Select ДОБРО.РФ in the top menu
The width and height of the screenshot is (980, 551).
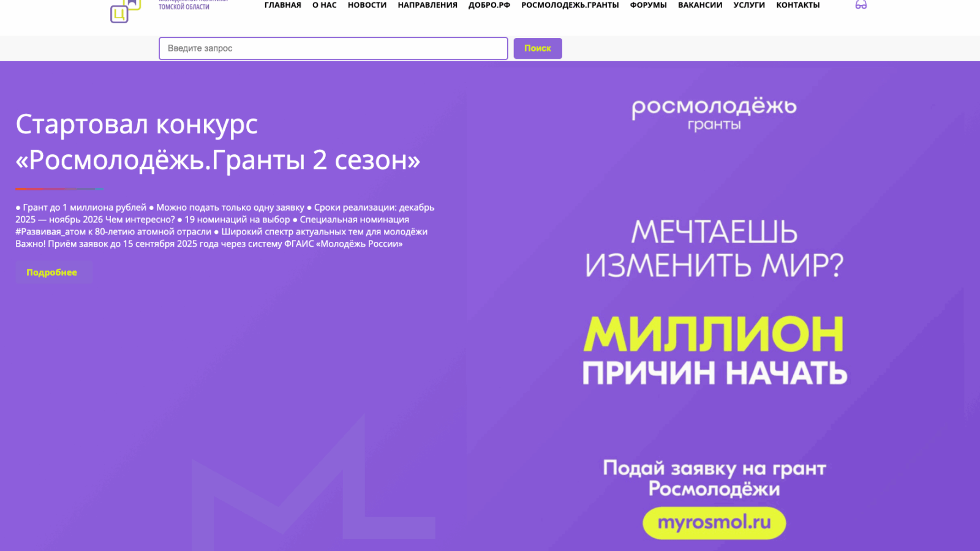coord(489,5)
